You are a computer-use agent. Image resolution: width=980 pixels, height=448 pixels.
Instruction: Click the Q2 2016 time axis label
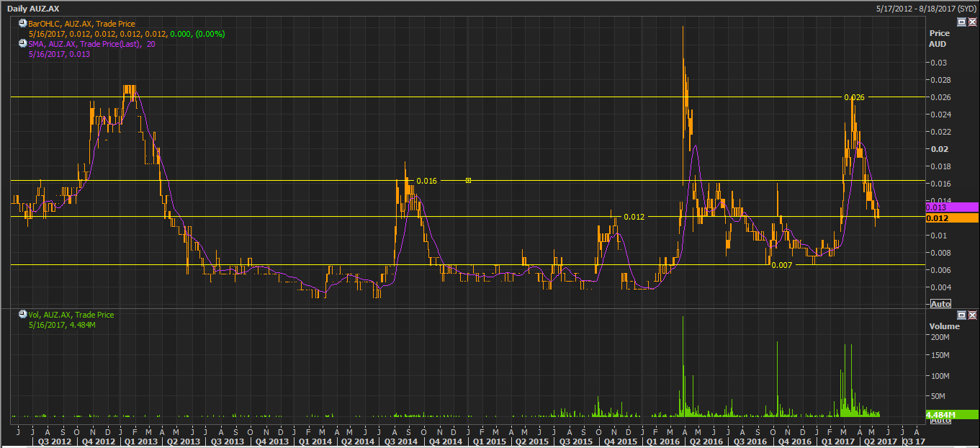707,441
